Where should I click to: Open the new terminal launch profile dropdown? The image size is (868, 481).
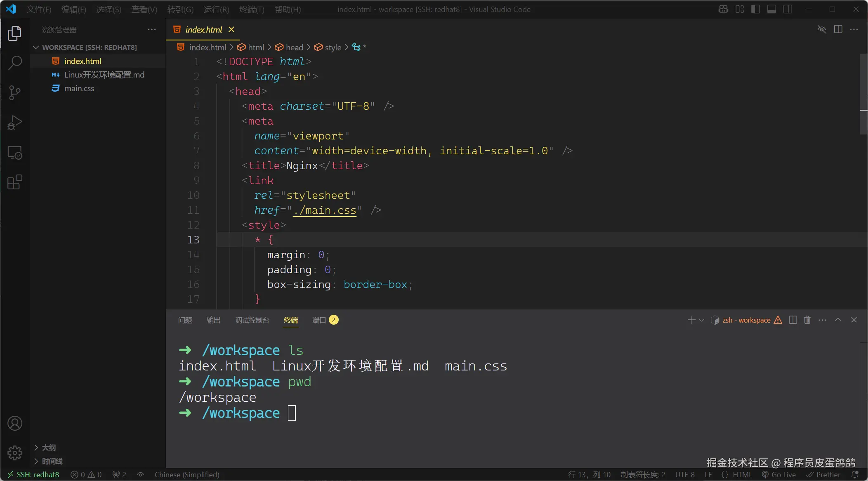701,320
